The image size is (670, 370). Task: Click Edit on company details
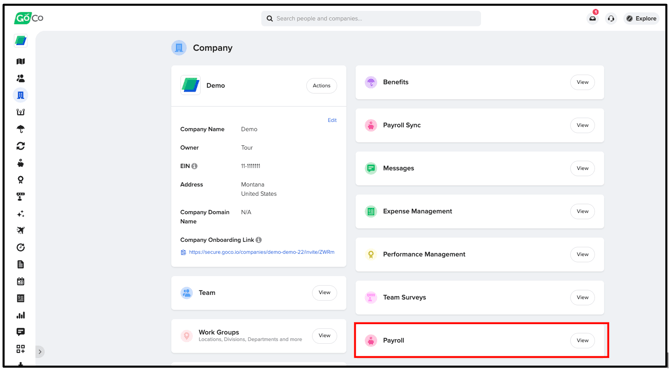[332, 120]
